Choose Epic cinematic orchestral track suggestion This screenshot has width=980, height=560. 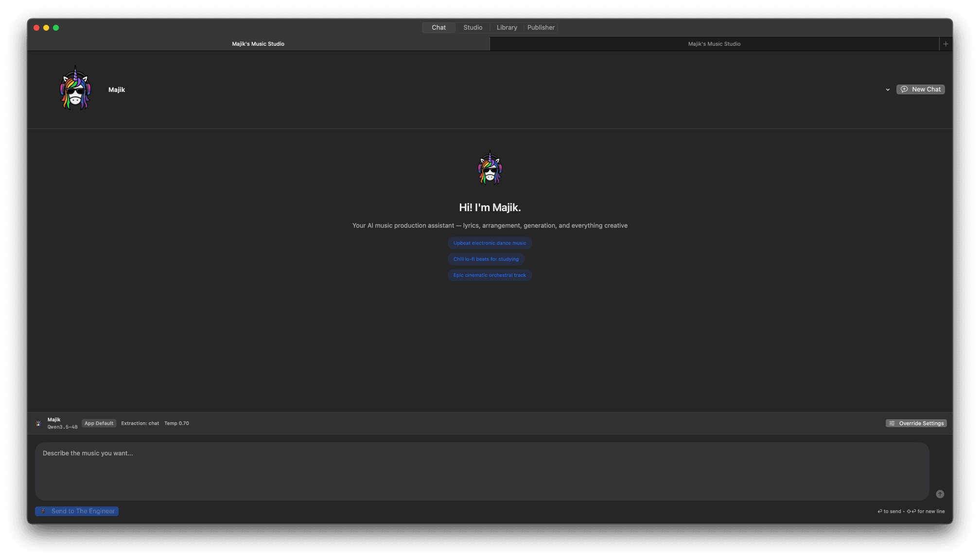[x=490, y=275]
